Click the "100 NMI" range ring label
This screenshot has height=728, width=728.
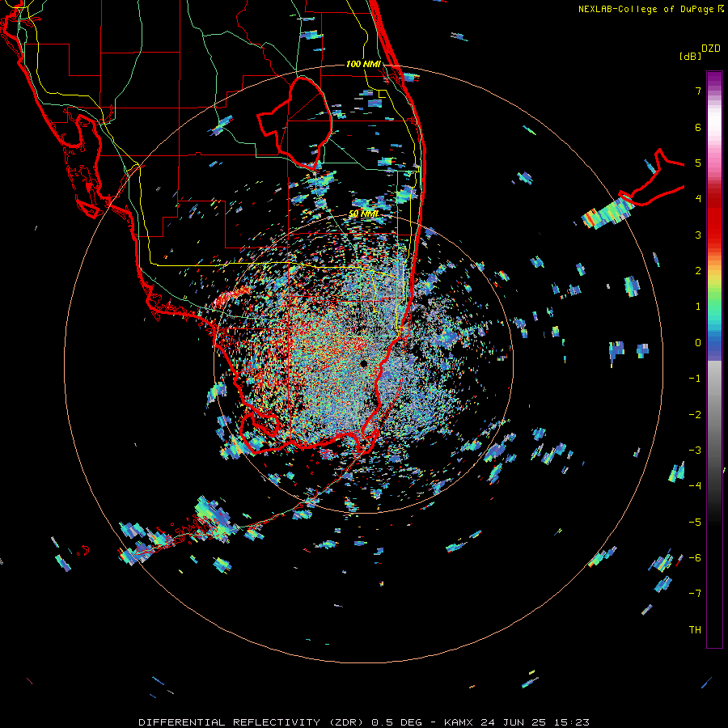pyautogui.click(x=363, y=64)
